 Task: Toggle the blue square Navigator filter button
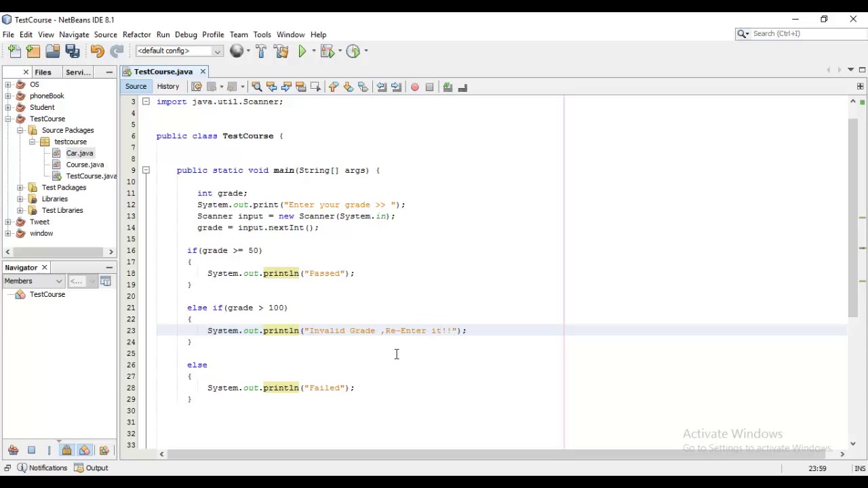[x=31, y=450]
